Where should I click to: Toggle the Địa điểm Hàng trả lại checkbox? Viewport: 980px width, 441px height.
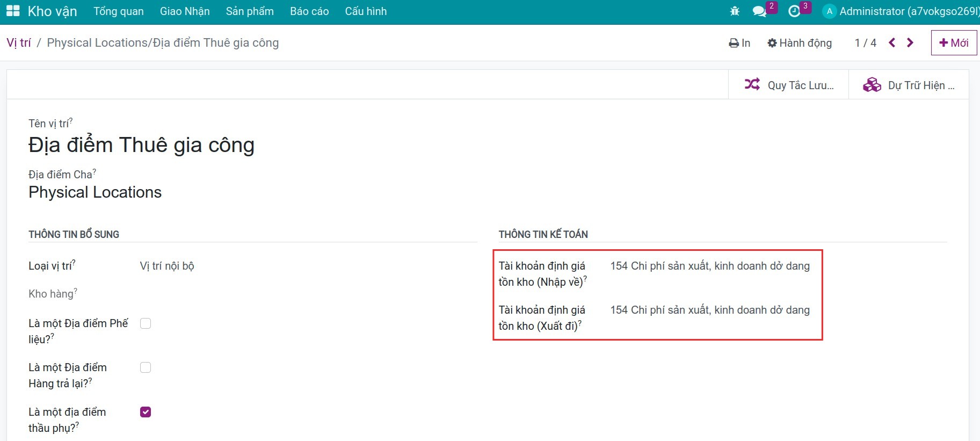point(146,367)
